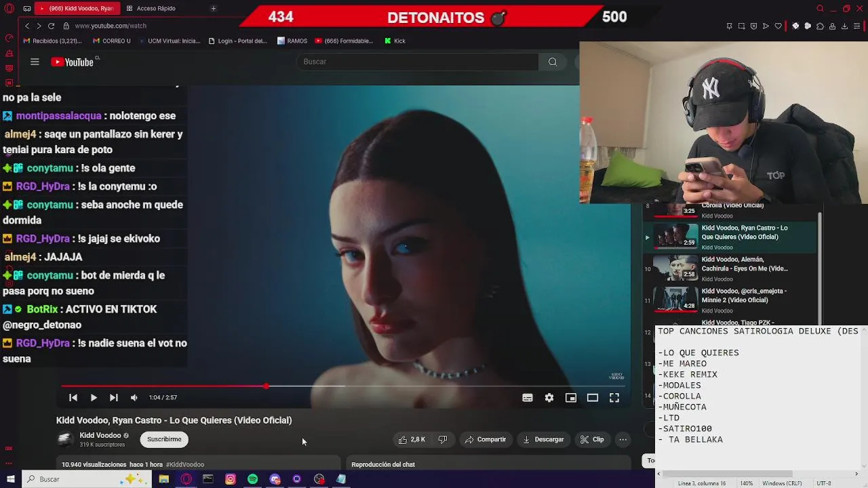Open File Explorer from taskbar
This screenshot has height=488, width=868.
pyautogui.click(x=163, y=479)
